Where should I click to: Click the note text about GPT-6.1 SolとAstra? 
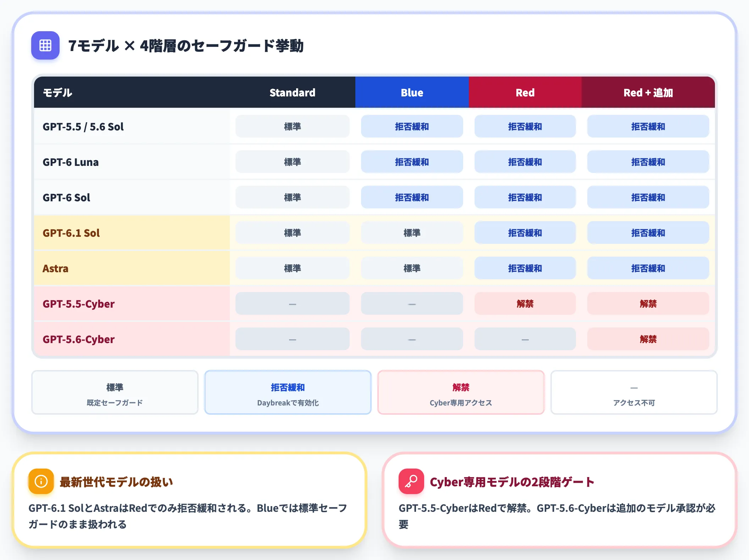tap(188, 516)
